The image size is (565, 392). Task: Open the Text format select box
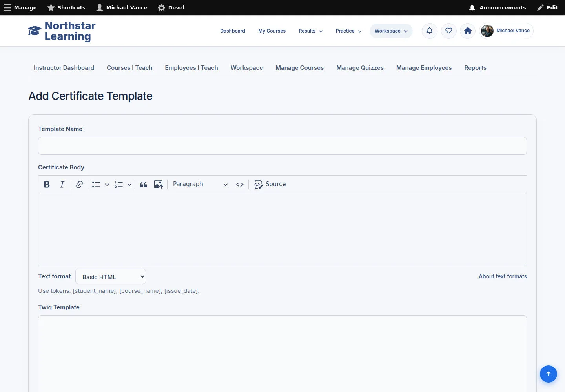point(111,276)
